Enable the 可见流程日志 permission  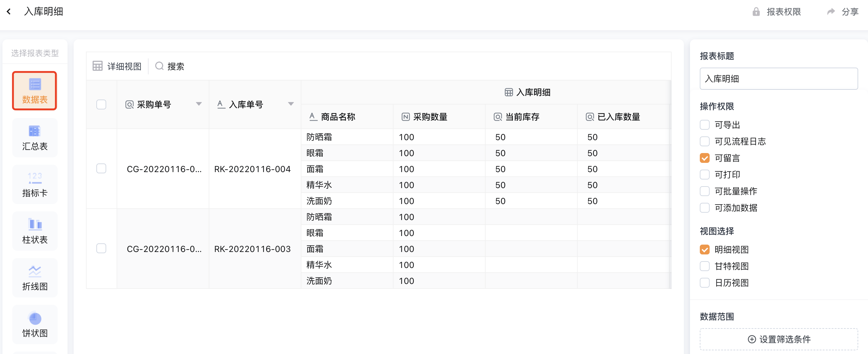705,141
